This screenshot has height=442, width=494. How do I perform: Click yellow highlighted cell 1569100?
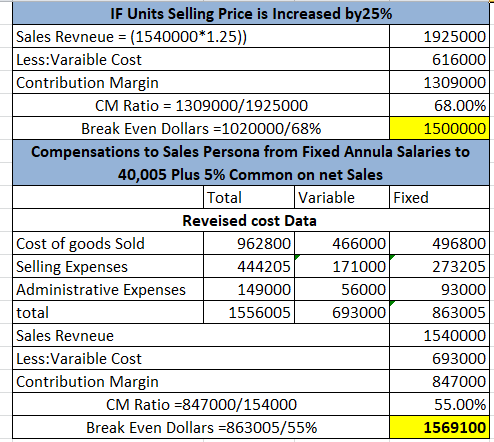[x=439, y=427]
